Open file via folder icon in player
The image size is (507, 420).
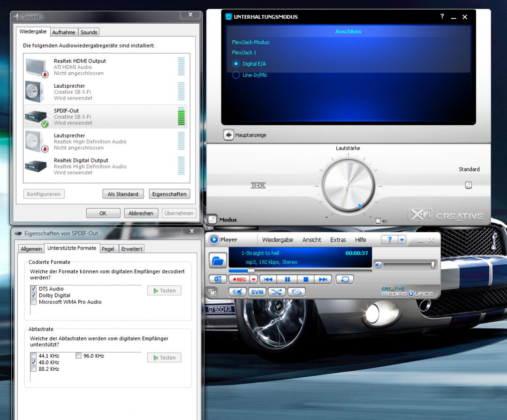pyautogui.click(x=218, y=260)
